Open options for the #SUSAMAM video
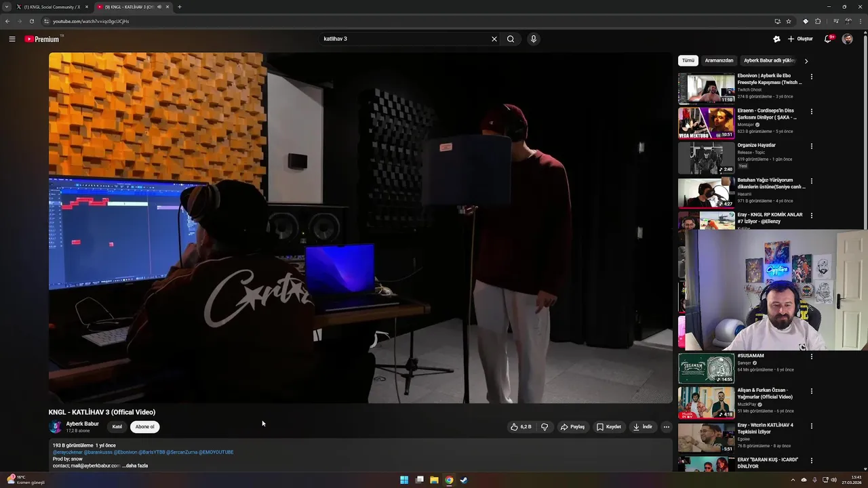 (x=812, y=357)
